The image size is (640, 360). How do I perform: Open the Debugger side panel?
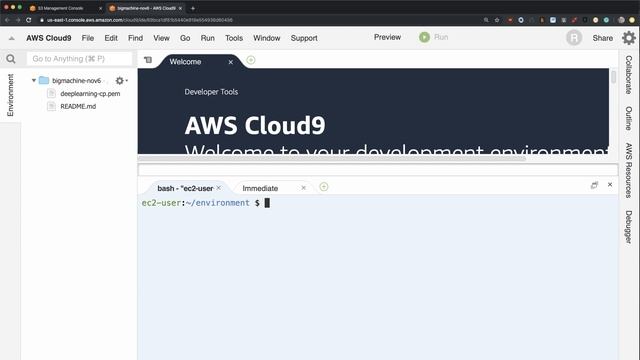point(629,227)
